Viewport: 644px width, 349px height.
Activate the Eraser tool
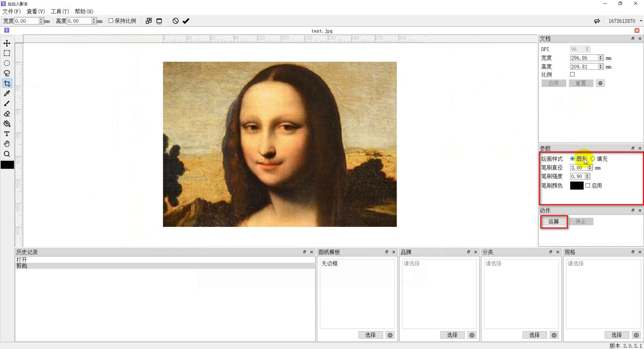[6, 113]
